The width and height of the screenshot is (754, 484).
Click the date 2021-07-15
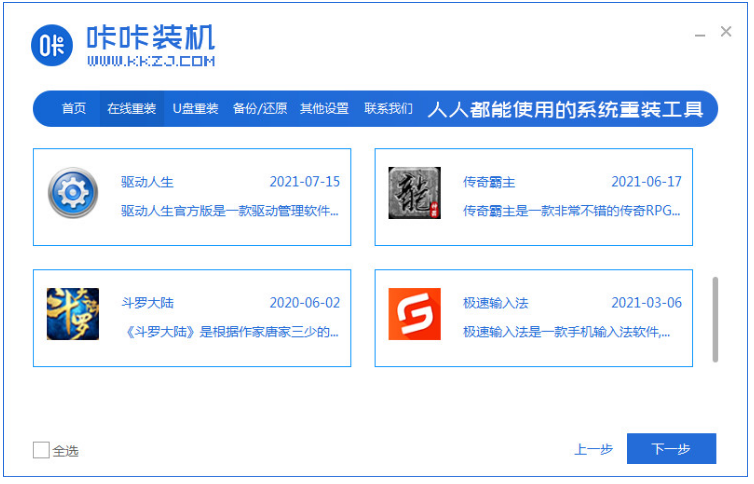click(x=305, y=182)
